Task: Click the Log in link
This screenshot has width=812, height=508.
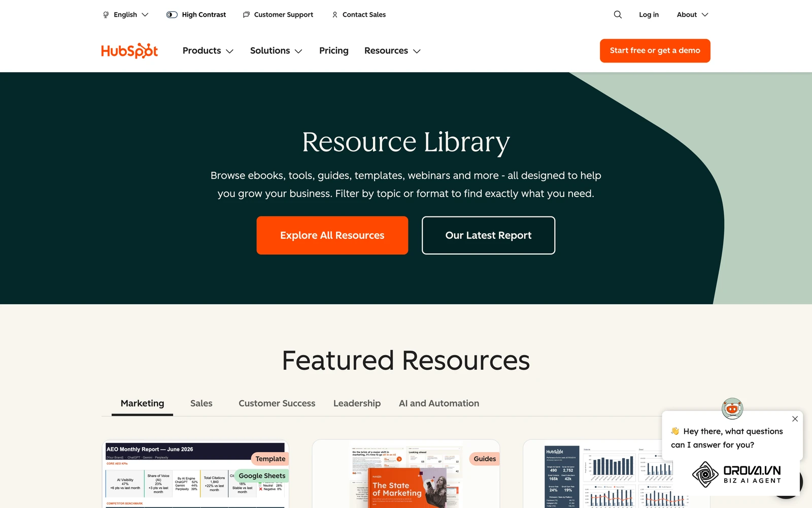Action: [x=649, y=15]
